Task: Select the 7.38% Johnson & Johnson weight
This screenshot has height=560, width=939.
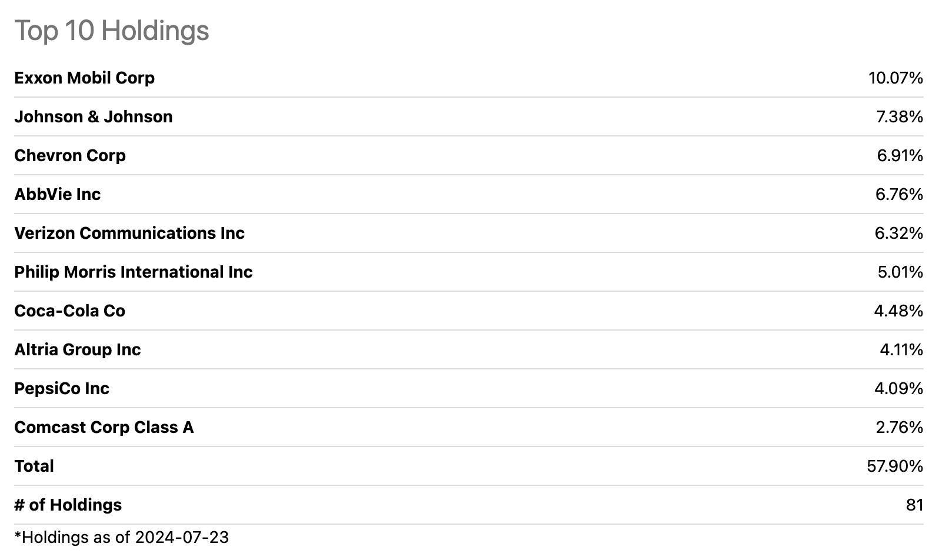Action: pos(899,117)
